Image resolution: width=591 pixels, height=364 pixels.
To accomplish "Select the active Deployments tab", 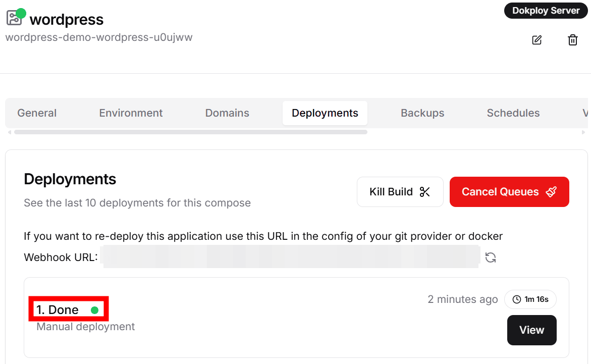I will tap(325, 113).
